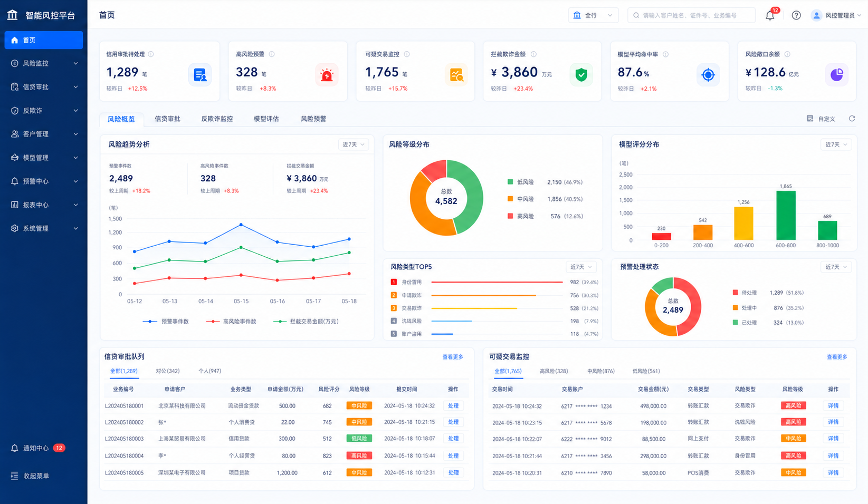Toggle the 预警事件数 series in chart legend
The width and height of the screenshot is (868, 504).
pos(166,321)
